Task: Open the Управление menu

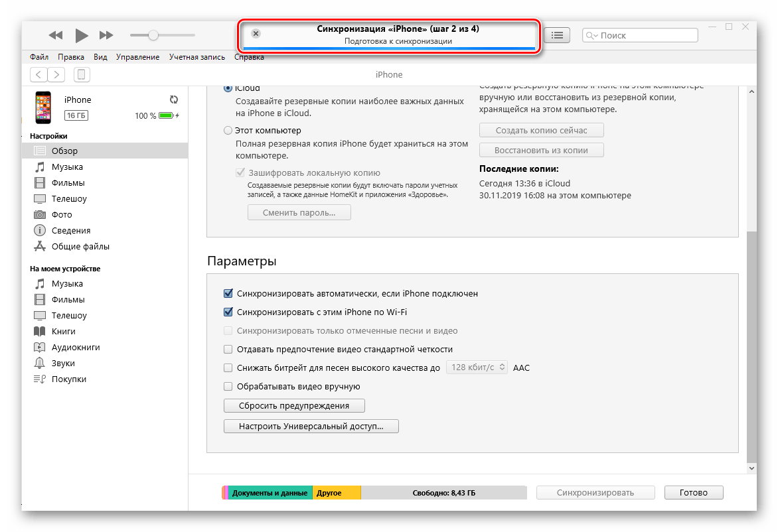Action: [138, 57]
